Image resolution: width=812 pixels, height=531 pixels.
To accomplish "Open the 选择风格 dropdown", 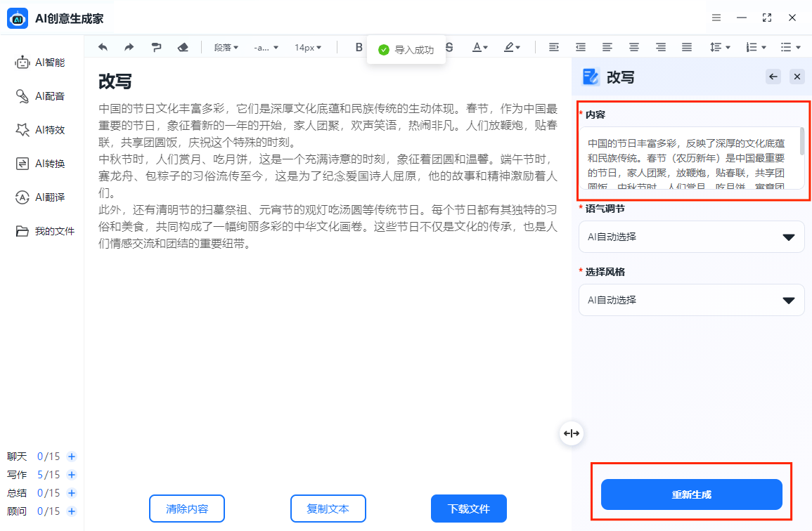I will coord(691,300).
